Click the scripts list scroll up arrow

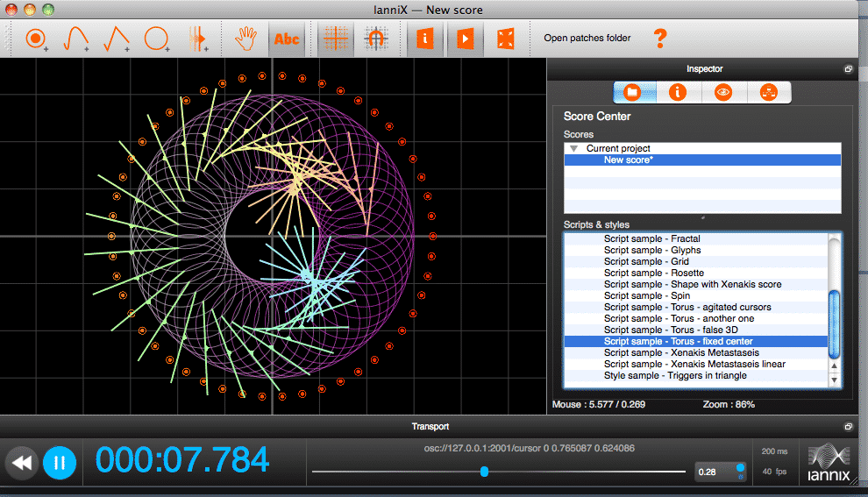(834, 366)
